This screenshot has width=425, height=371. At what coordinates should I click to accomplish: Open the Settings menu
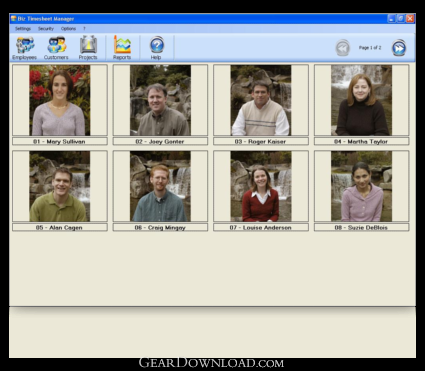[x=23, y=29]
